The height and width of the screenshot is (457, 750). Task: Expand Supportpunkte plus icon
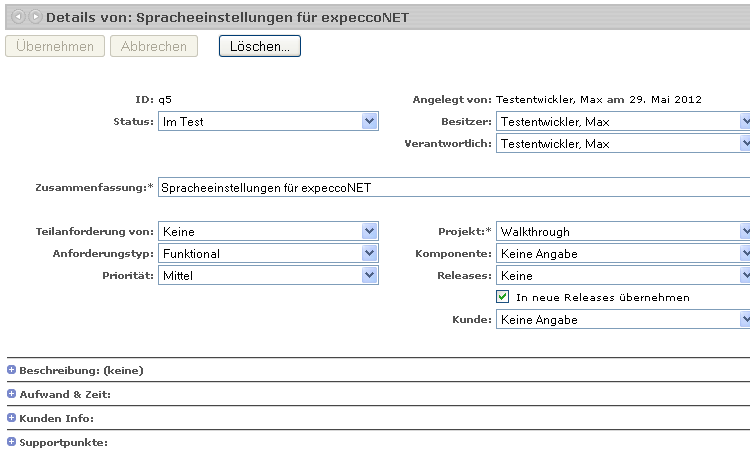(x=12, y=442)
